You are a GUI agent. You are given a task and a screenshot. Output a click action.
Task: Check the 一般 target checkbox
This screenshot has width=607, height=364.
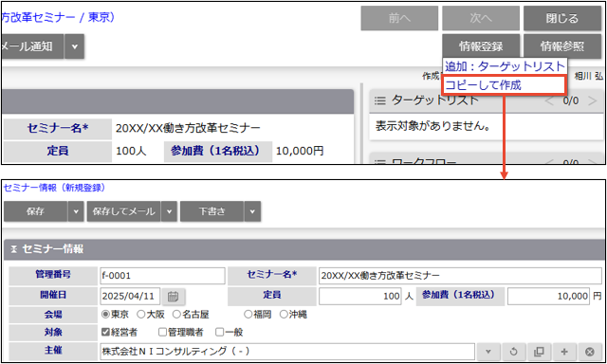219,332
